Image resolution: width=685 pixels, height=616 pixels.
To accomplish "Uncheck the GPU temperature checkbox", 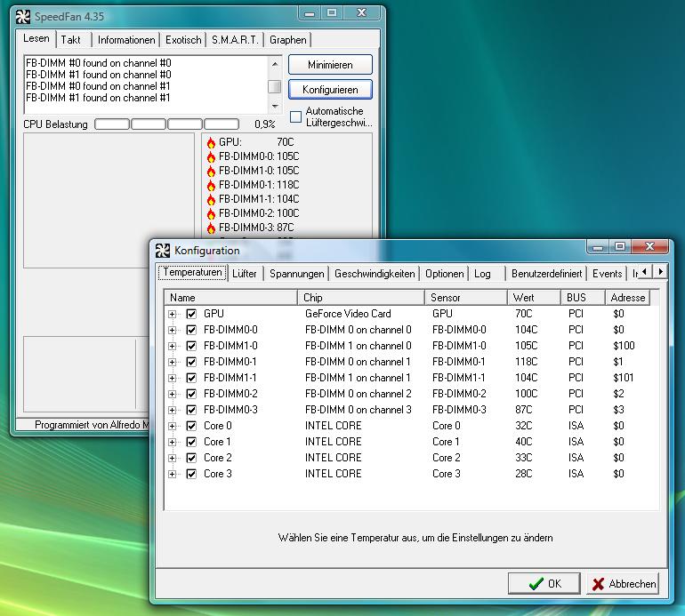I will [x=191, y=314].
